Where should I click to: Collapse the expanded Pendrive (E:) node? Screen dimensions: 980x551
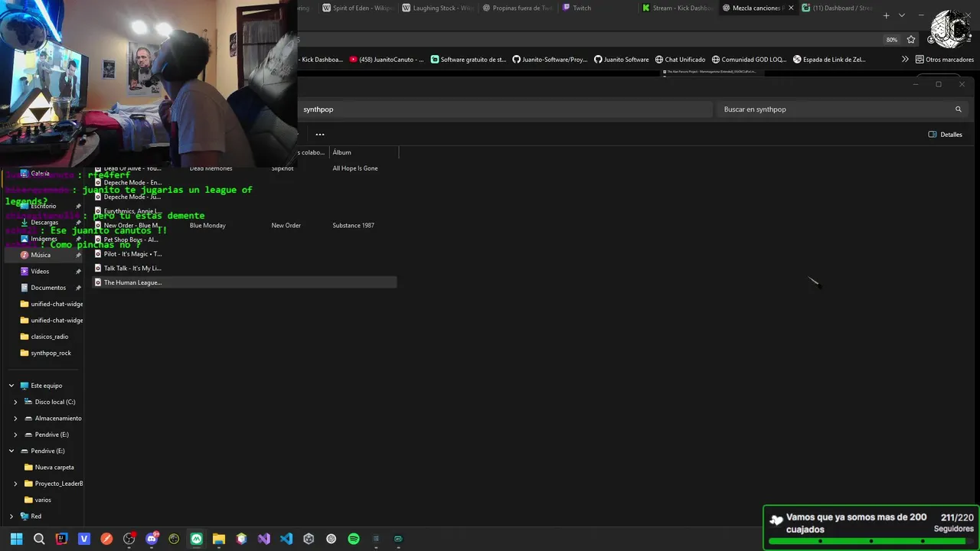coord(11,451)
